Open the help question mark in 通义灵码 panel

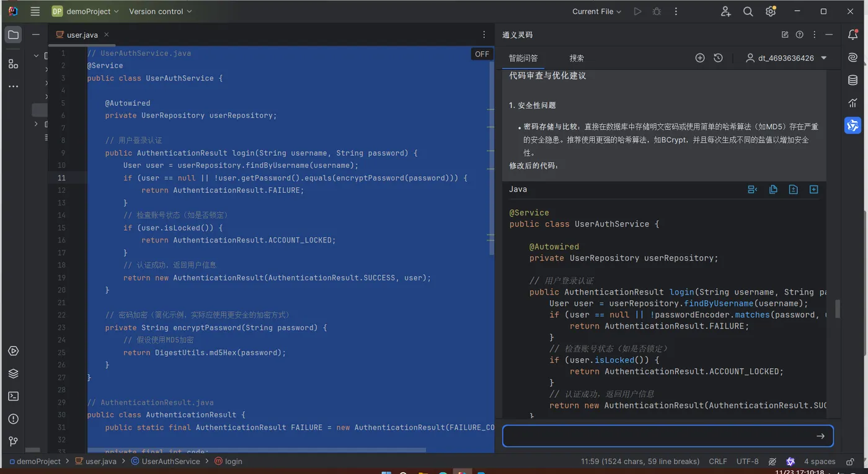(800, 35)
